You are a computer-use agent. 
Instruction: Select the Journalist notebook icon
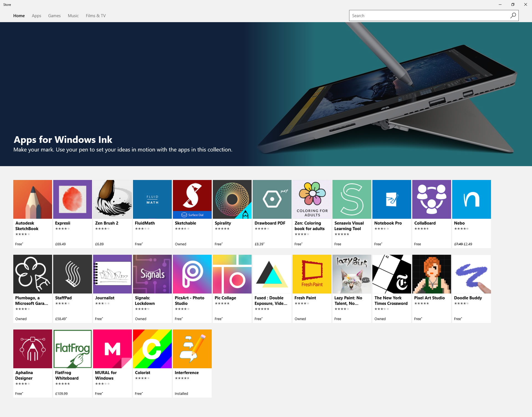tap(112, 274)
